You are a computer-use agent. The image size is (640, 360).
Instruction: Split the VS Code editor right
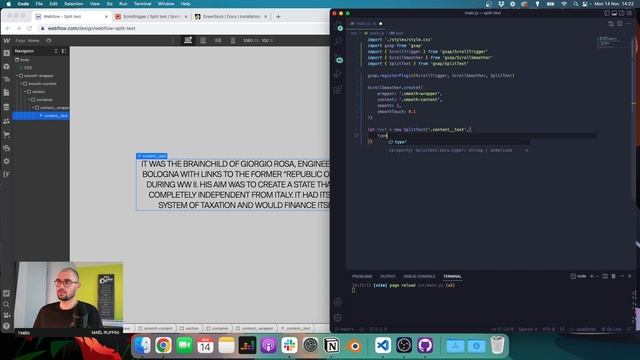point(620,24)
